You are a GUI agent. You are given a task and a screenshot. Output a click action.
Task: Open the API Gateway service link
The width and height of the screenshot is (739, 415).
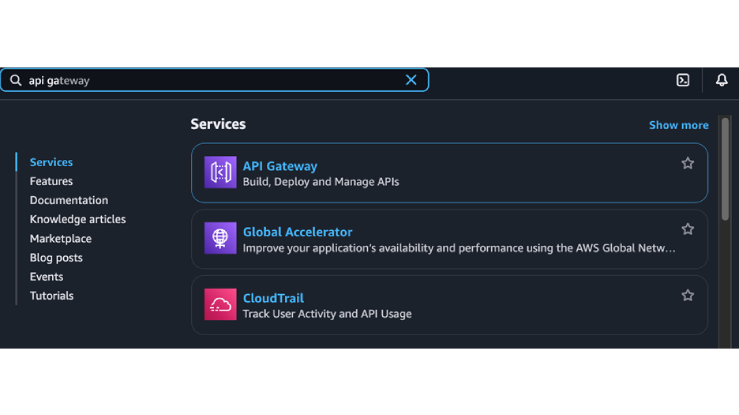click(280, 166)
